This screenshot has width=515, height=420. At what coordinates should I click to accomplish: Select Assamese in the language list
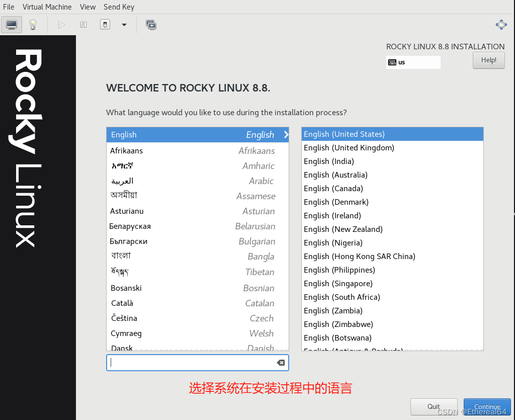click(x=197, y=196)
